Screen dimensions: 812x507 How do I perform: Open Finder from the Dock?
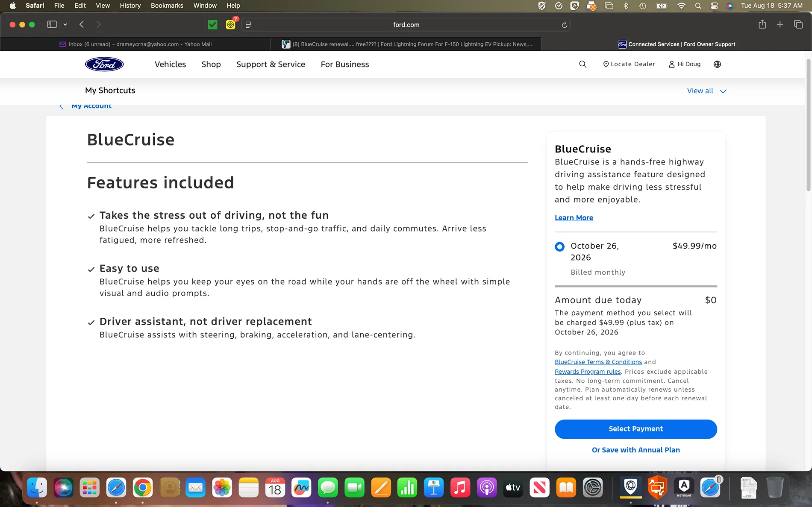pyautogui.click(x=37, y=487)
